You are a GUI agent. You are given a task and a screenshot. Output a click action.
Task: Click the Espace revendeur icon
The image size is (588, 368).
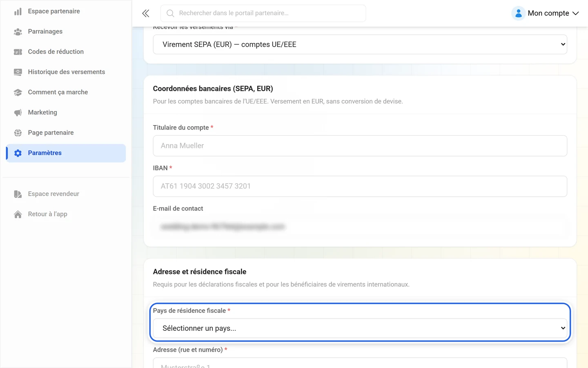point(18,194)
